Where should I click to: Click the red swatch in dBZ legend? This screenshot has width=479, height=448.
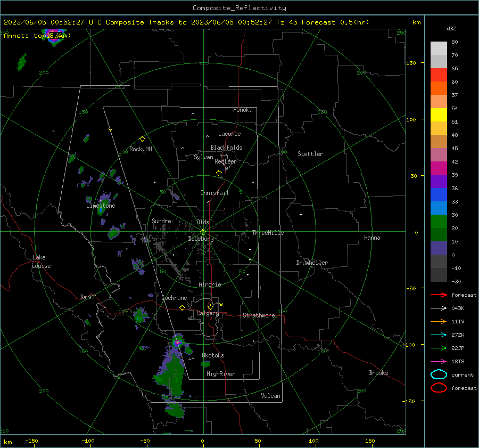click(x=439, y=75)
